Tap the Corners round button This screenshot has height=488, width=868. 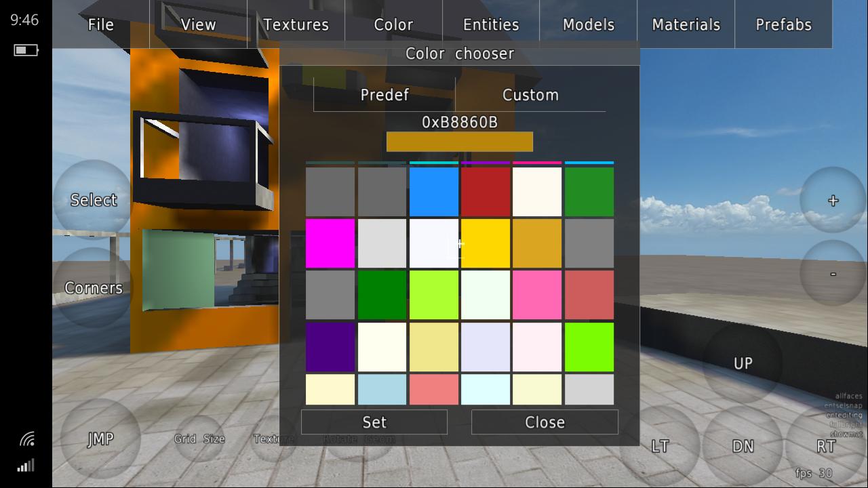(94, 288)
